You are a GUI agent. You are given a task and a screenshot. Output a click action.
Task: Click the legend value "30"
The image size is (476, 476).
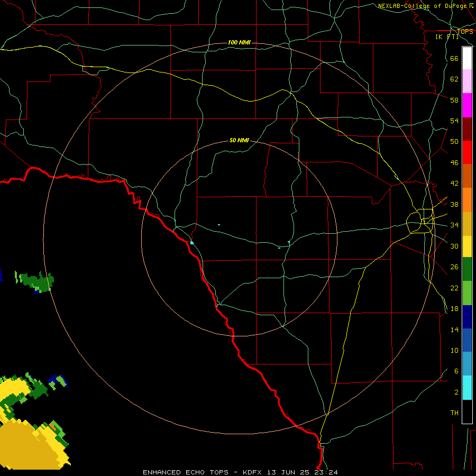(454, 246)
